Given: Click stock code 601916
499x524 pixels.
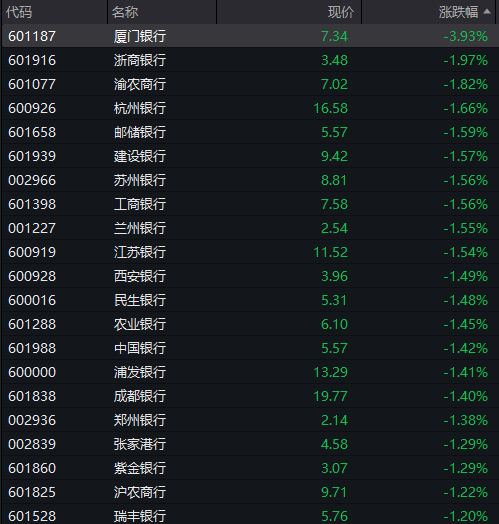Looking at the screenshot, I should 32,60.
